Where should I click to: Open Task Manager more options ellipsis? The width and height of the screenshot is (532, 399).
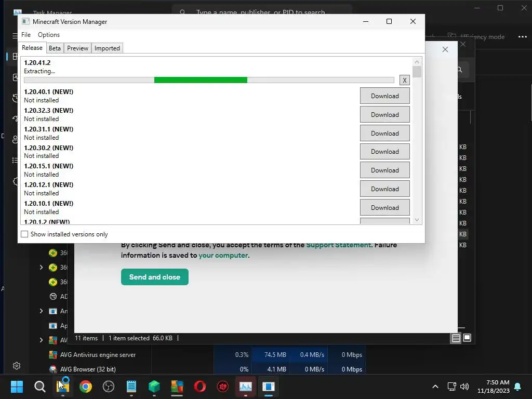click(523, 37)
